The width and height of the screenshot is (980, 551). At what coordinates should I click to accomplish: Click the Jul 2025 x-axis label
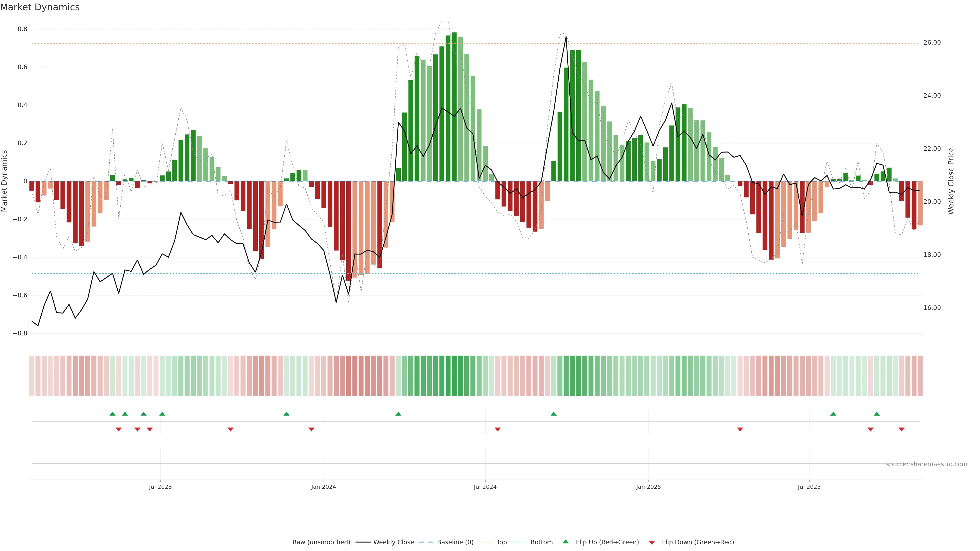click(809, 487)
